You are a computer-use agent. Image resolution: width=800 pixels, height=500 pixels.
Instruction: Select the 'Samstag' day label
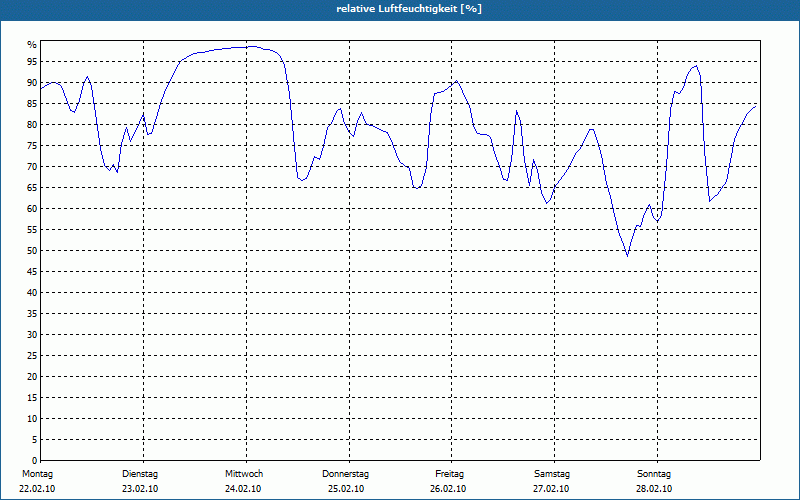552,474
